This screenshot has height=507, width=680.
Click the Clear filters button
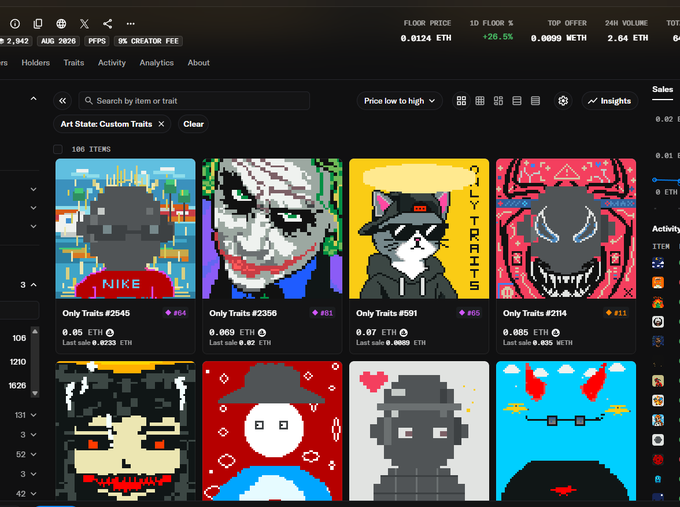tap(193, 124)
